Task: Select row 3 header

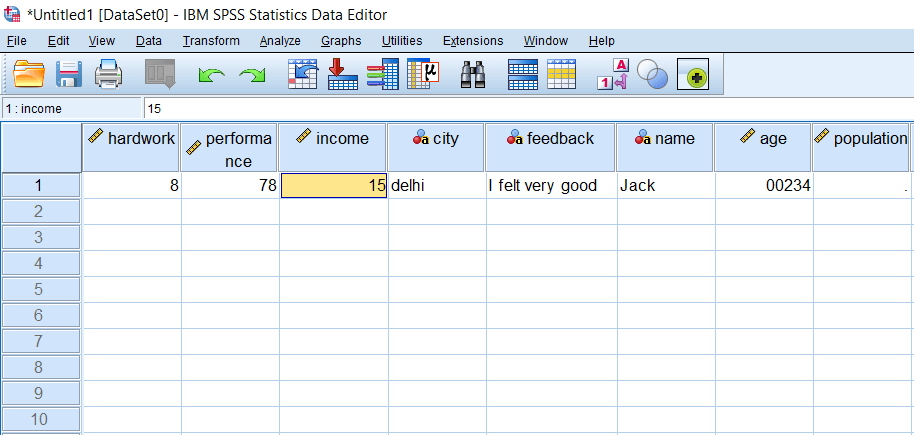Action: [41, 237]
